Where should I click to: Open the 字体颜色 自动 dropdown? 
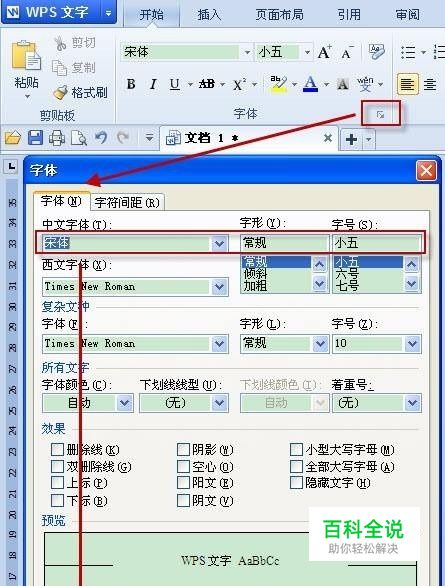pyautogui.click(x=124, y=403)
